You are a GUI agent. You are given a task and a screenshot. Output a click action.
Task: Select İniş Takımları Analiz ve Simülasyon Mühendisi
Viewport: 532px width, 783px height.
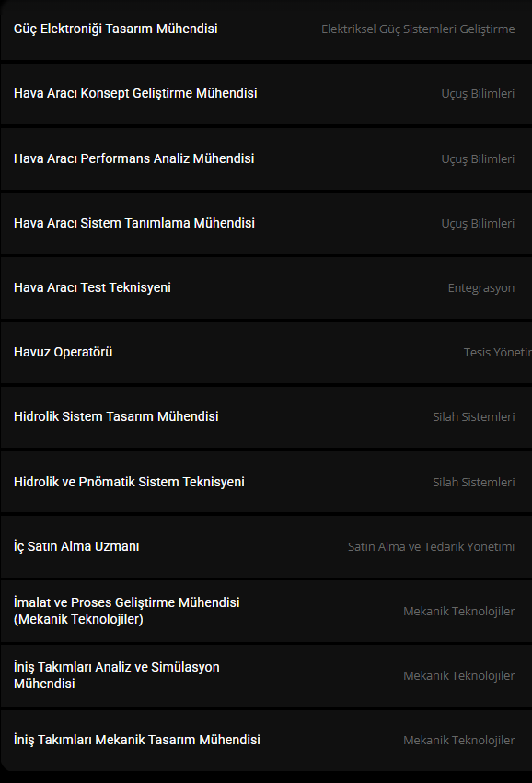click(x=266, y=675)
